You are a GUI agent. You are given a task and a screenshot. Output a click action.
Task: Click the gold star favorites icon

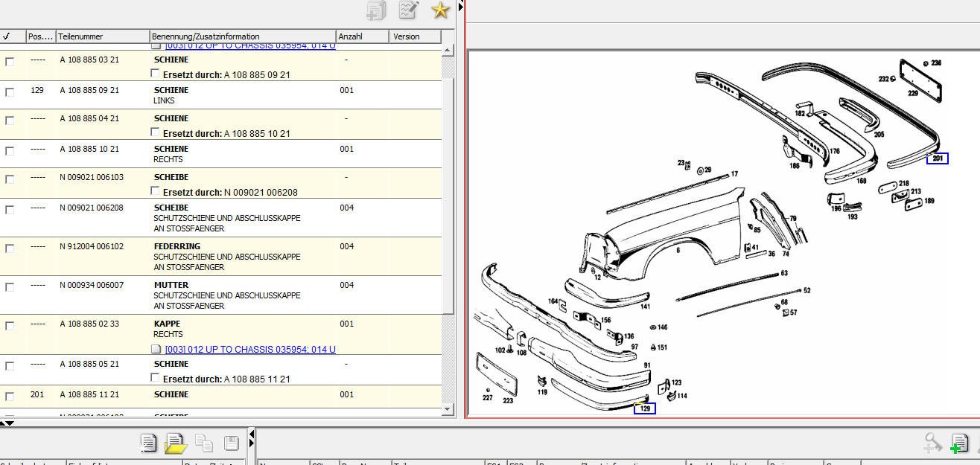click(441, 10)
